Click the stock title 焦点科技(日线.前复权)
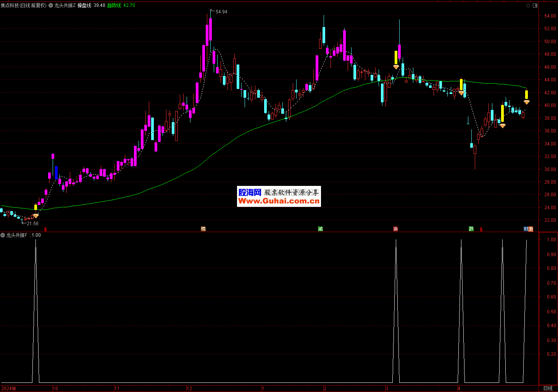558x392 pixels. click(x=24, y=6)
